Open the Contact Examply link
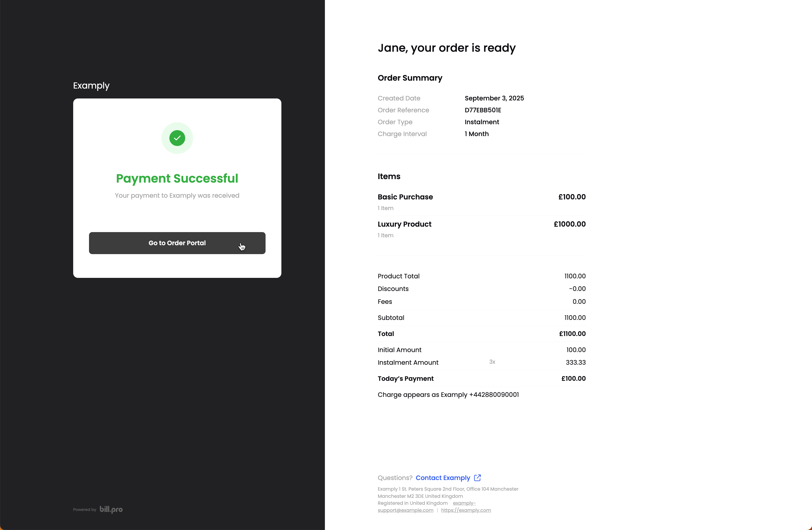812x530 pixels. click(443, 478)
